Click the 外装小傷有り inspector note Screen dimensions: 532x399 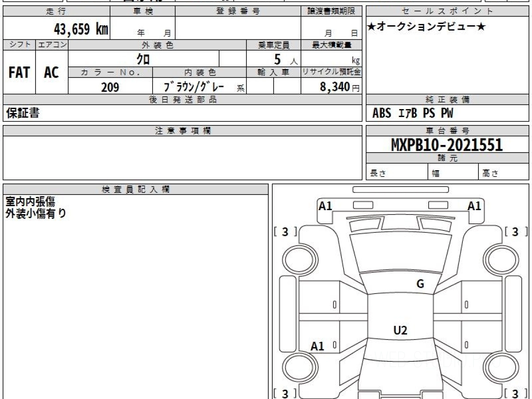click(36, 214)
